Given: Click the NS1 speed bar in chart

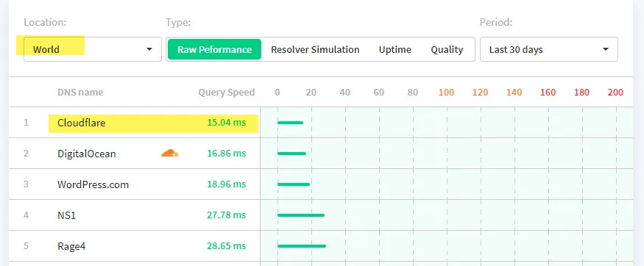Looking at the screenshot, I should (301, 215).
